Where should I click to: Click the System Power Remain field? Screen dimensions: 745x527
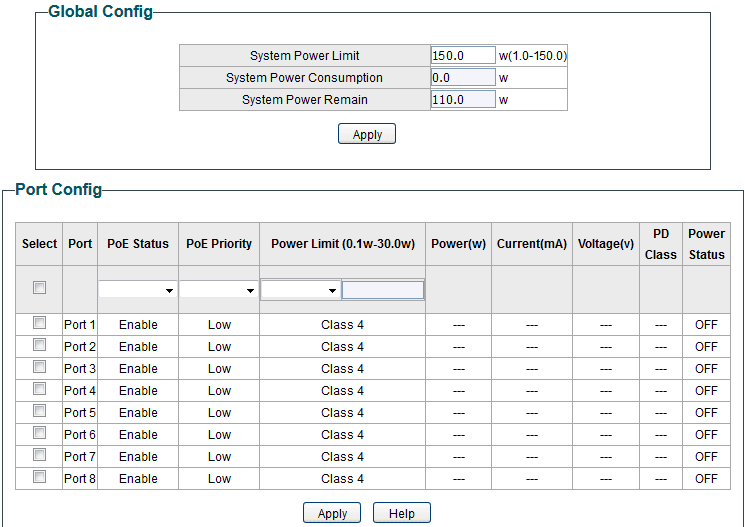[x=463, y=100]
